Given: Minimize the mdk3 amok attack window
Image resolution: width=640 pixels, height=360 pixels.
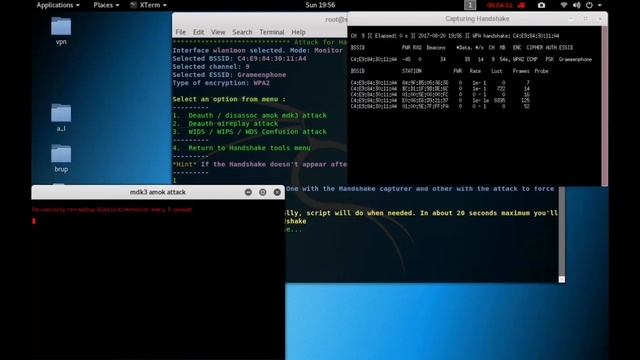Looking at the screenshot, I should (248, 192).
